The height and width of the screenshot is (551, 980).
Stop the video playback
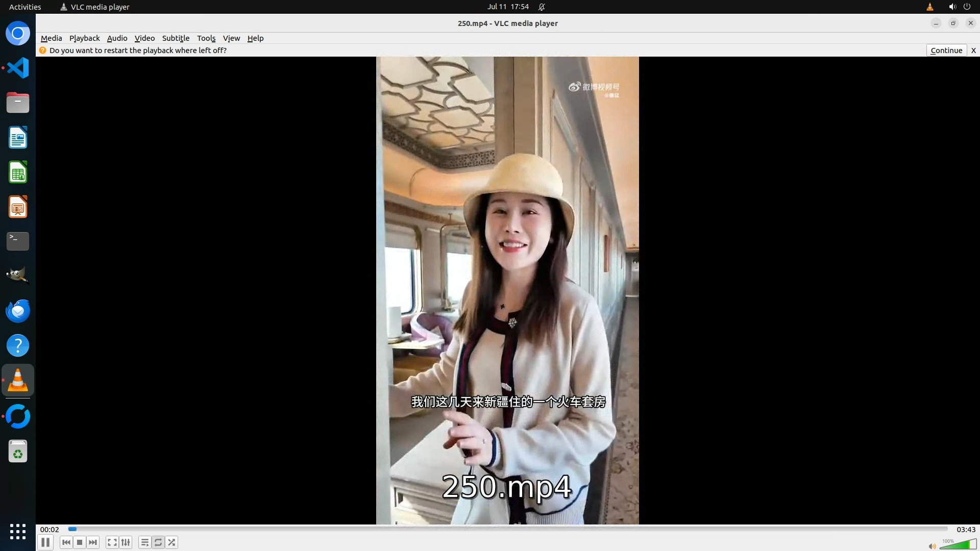[80, 542]
